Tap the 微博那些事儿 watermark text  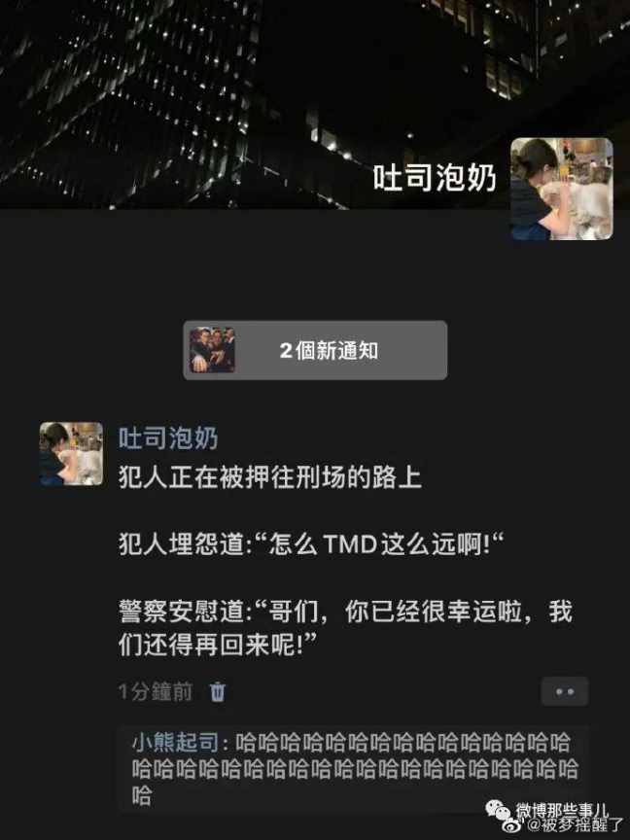tap(562, 810)
